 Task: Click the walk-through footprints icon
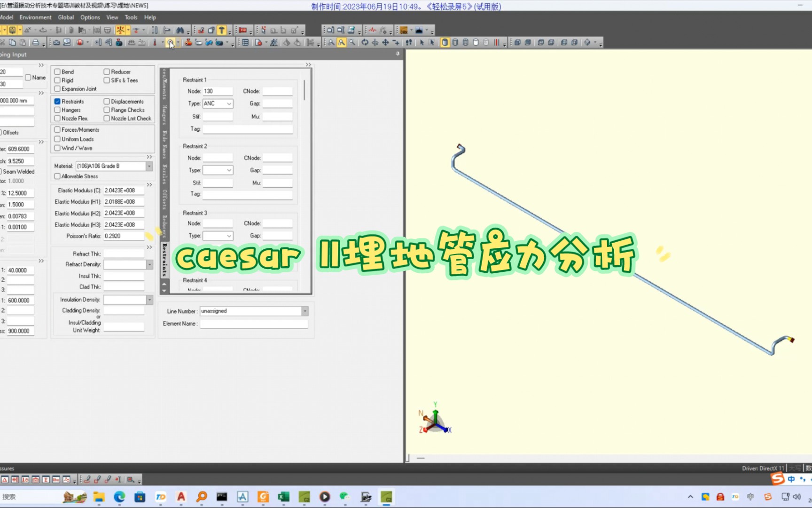pos(409,43)
